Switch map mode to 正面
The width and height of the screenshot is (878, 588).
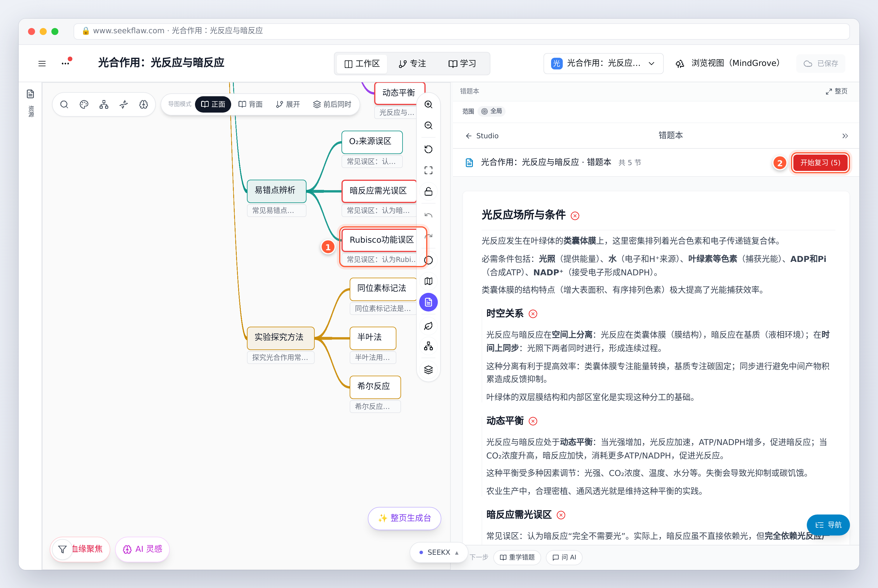click(x=213, y=104)
